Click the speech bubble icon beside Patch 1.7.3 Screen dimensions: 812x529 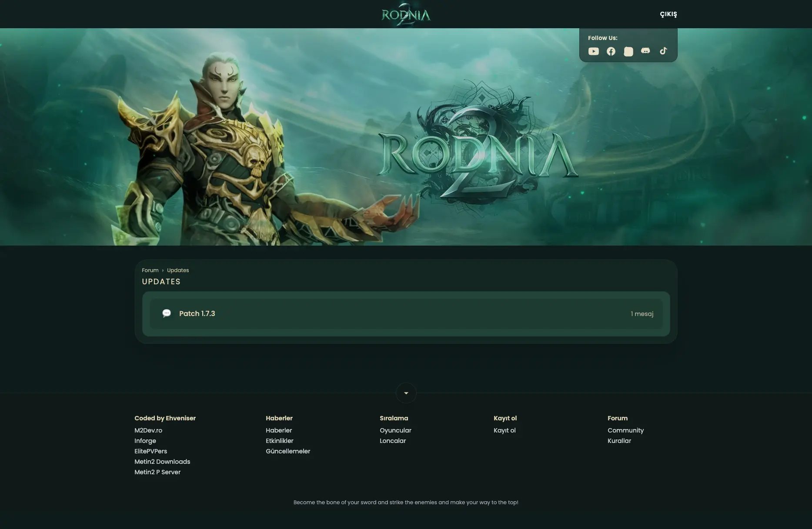(167, 313)
